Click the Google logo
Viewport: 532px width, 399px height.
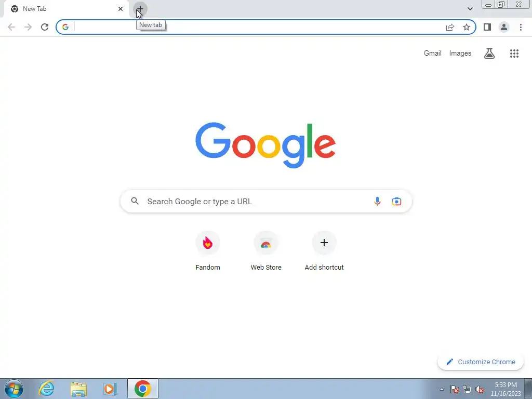click(x=265, y=145)
